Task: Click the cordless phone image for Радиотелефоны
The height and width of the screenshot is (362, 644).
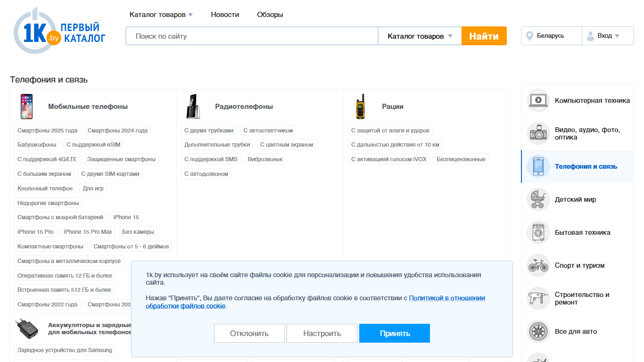Action: tap(193, 107)
